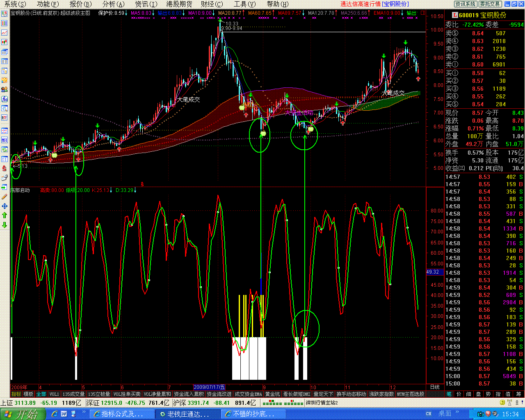
Task: Click the red L marker beside 600019
Action: pos(454,15)
